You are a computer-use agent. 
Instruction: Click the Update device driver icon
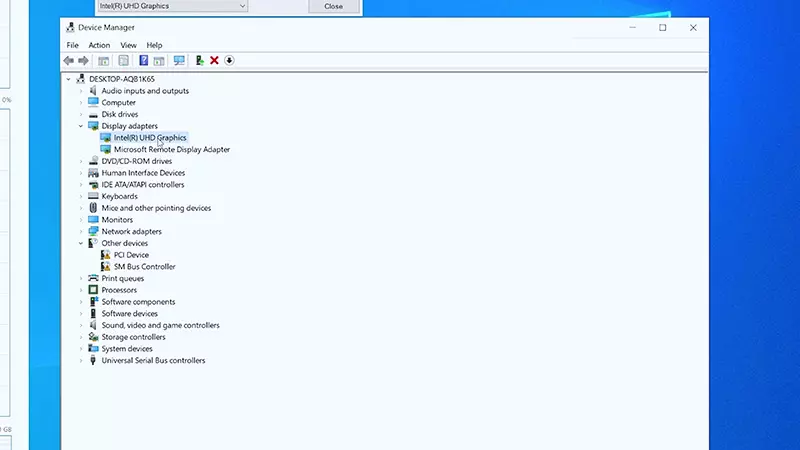click(199, 61)
